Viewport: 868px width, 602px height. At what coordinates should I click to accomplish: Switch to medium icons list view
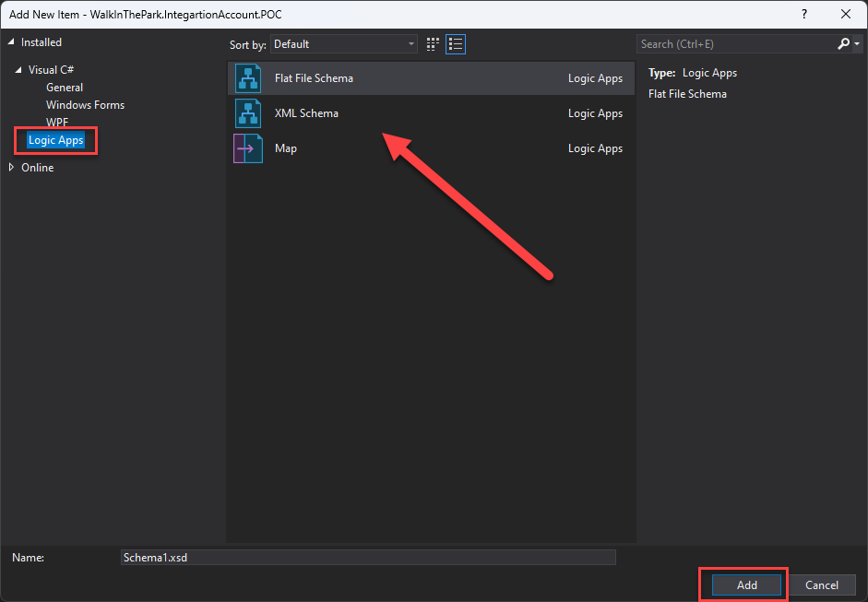(x=456, y=44)
